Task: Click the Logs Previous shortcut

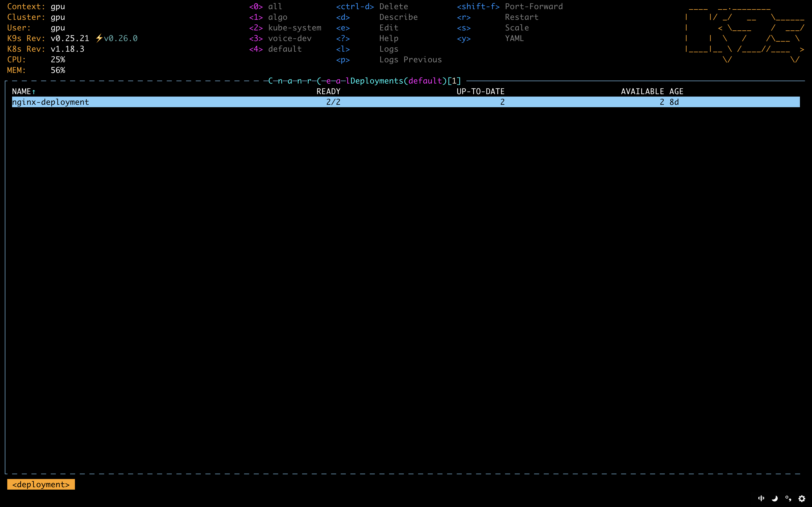Action: (410, 60)
